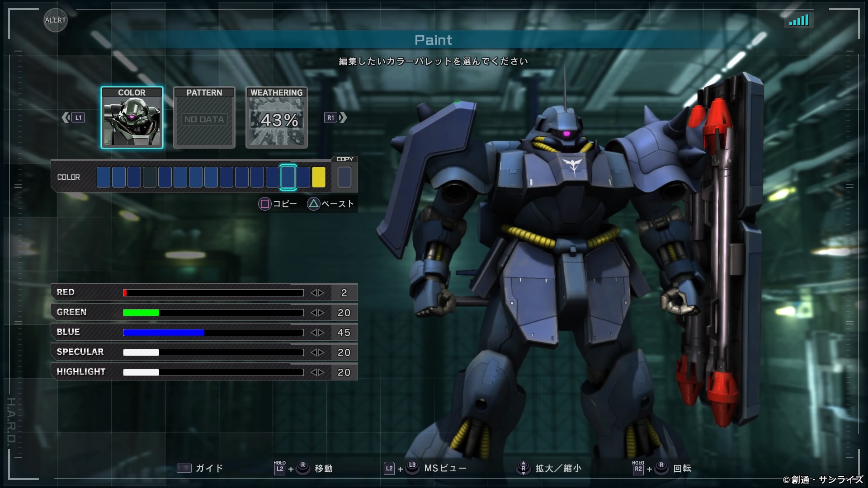
Task: Click the コピー label
Action: [x=285, y=204]
